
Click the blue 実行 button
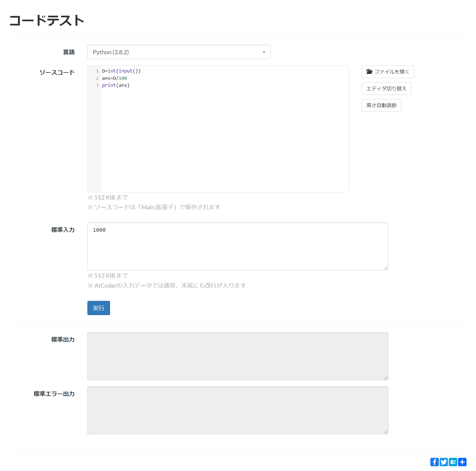click(x=99, y=308)
